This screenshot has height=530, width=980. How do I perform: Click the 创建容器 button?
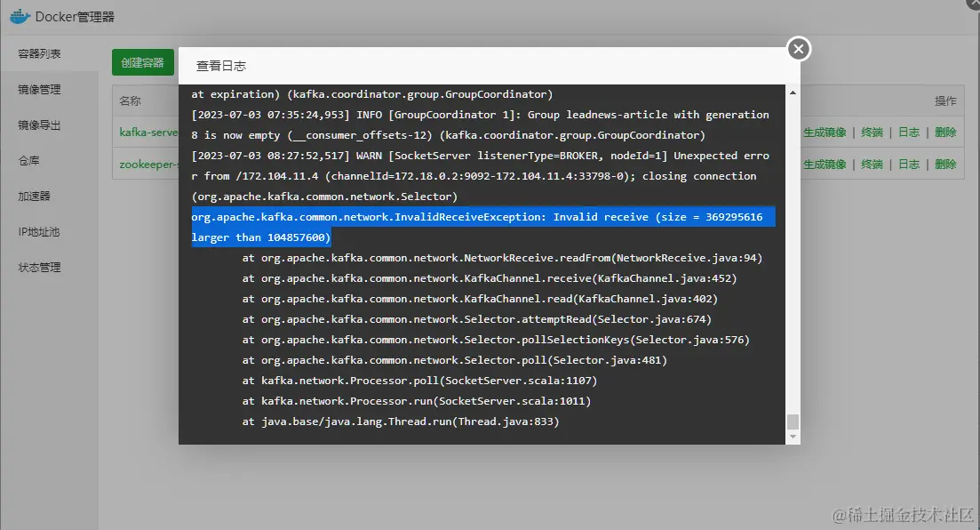pos(143,63)
